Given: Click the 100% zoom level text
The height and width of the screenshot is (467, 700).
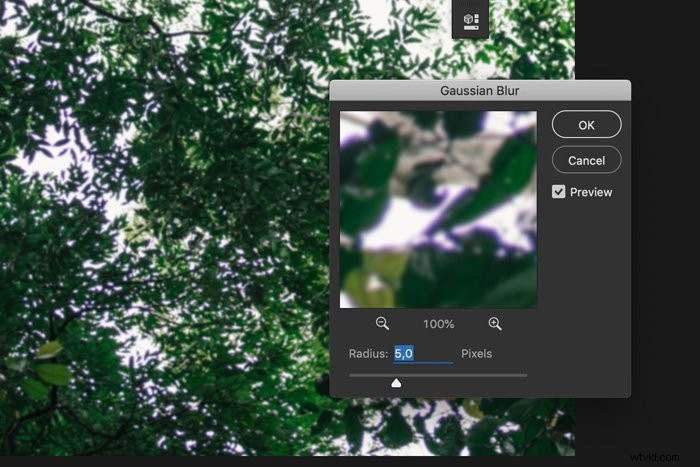Looking at the screenshot, I should (x=438, y=324).
